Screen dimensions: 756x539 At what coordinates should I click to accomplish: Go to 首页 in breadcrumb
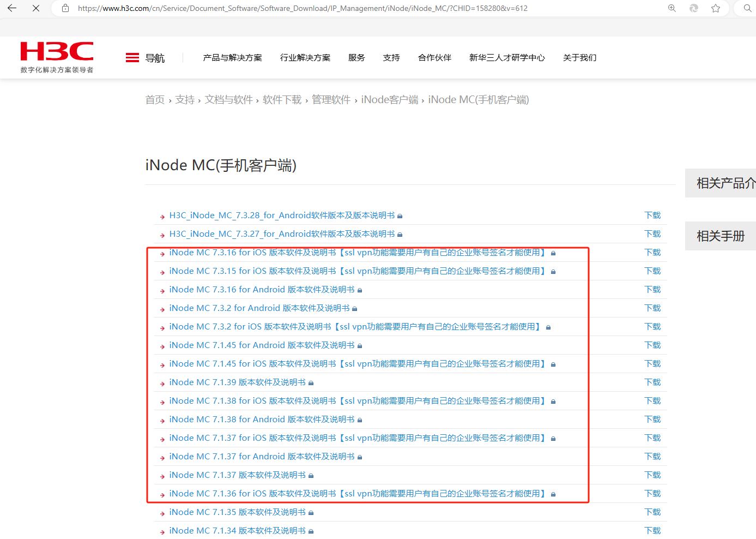click(155, 100)
